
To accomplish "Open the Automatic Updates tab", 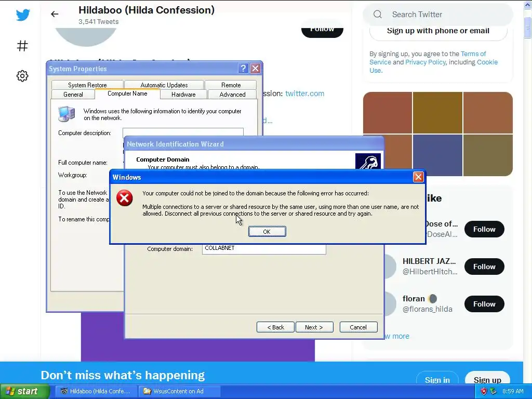I will point(164,85).
